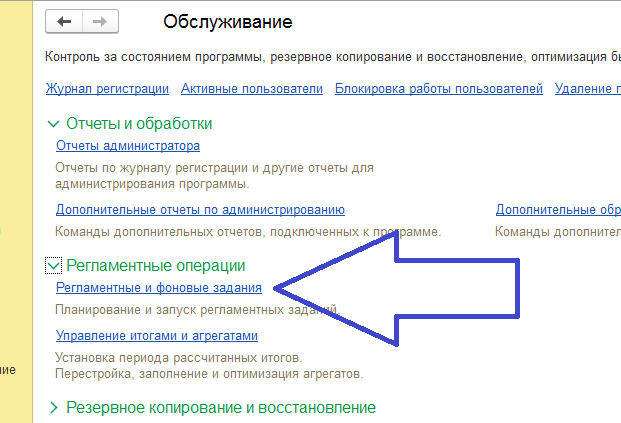Collapse the Отчеты и обработки chevron
The height and width of the screenshot is (423, 621).
click(x=53, y=124)
